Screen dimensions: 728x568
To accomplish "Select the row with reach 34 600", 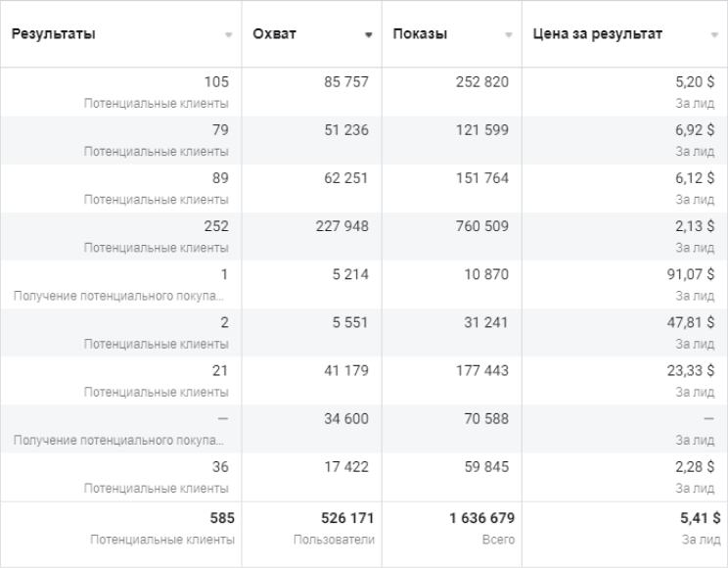I will 364,429.
